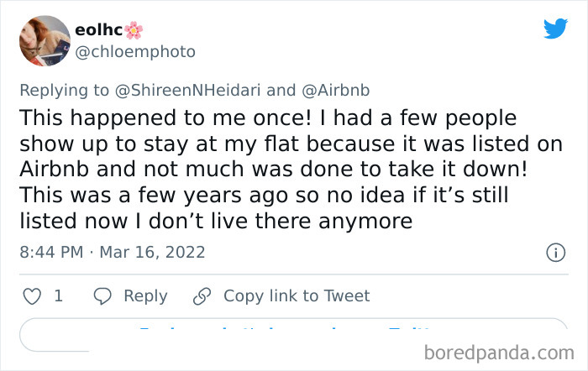Open the circled info icon
The image size is (588, 371).
click(x=554, y=252)
